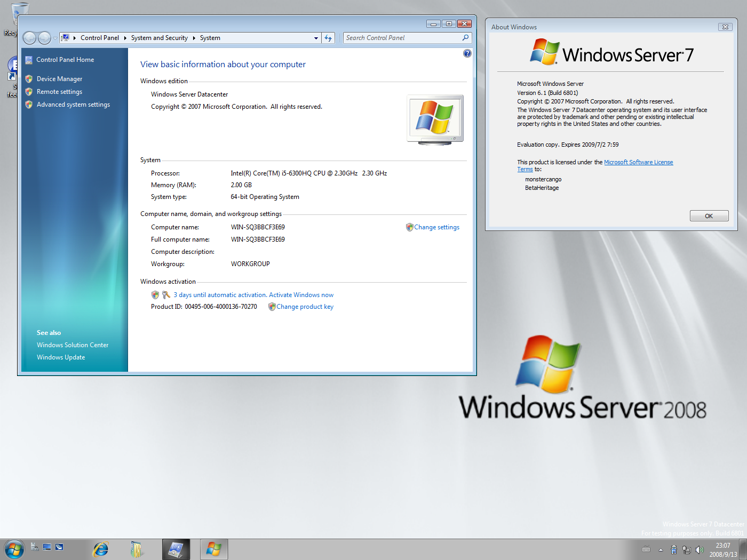
Task: Click the System and Security breadcrumb
Action: pyautogui.click(x=160, y=38)
